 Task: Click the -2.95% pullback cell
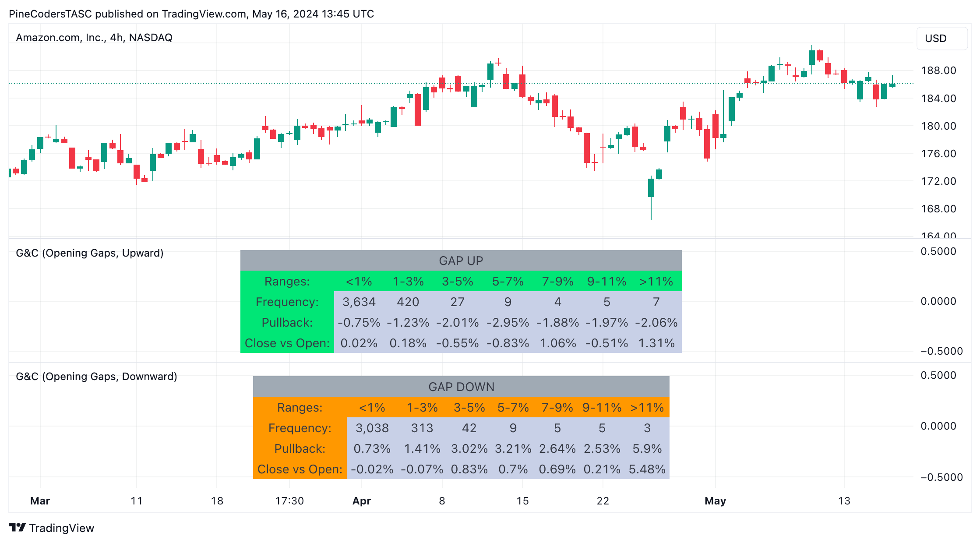[x=508, y=322]
